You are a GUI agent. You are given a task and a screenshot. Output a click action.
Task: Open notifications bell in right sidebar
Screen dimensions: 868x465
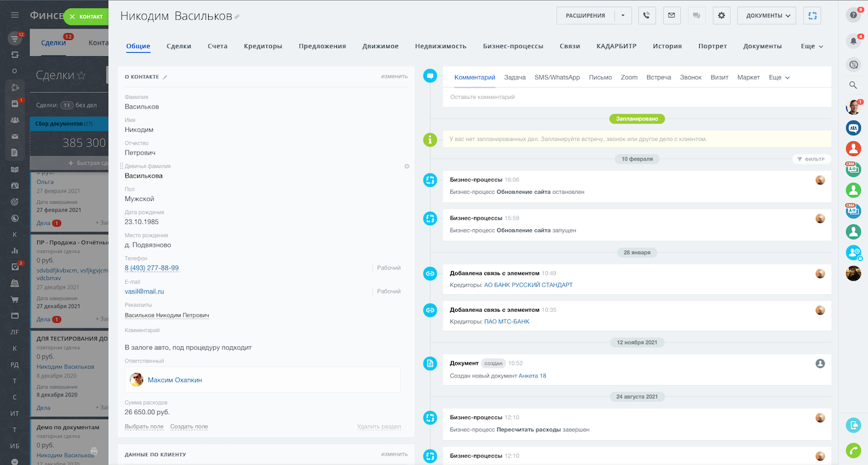[853, 41]
